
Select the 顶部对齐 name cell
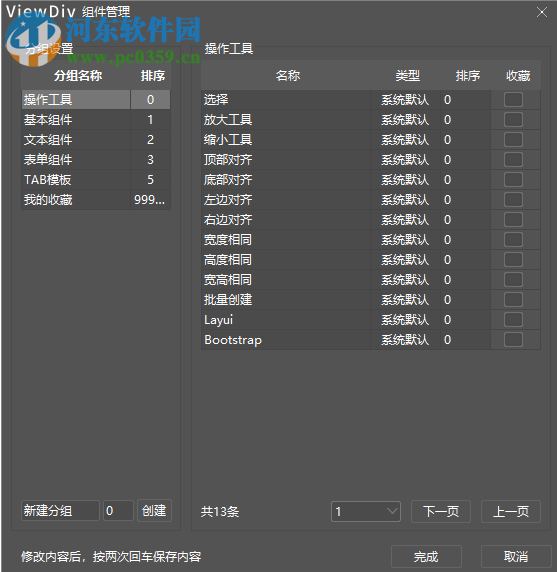tap(286, 160)
